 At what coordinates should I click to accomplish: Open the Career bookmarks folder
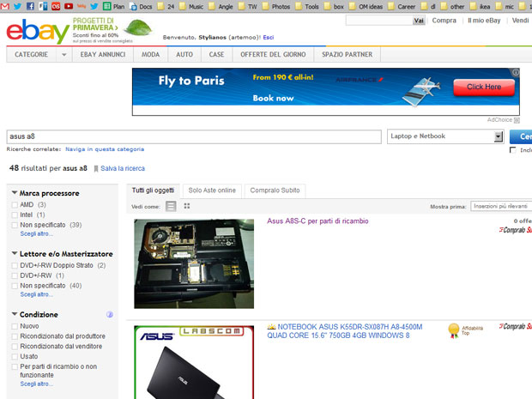[x=402, y=7]
